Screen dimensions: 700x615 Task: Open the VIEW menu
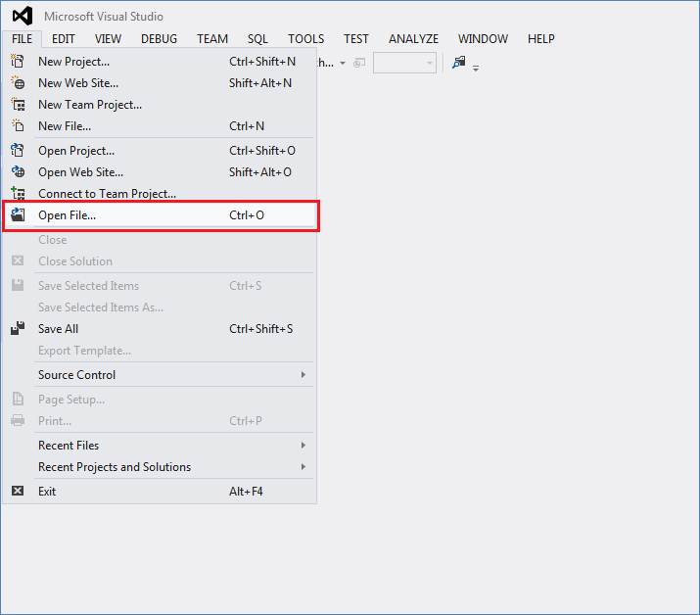tap(108, 39)
